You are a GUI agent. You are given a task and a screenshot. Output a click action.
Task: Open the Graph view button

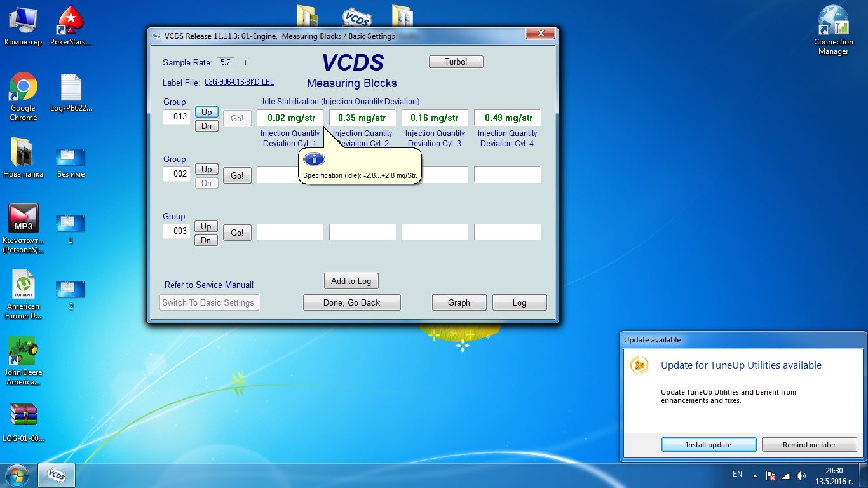coord(459,302)
